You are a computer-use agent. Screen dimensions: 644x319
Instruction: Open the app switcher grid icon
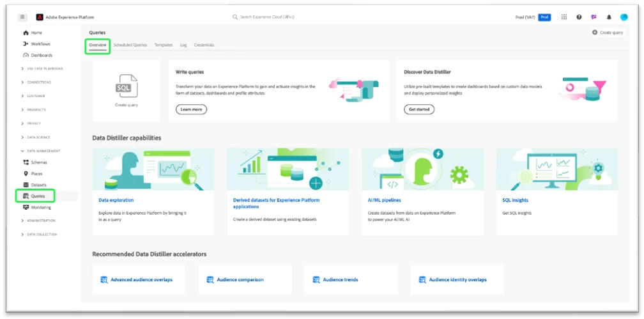pos(564,17)
